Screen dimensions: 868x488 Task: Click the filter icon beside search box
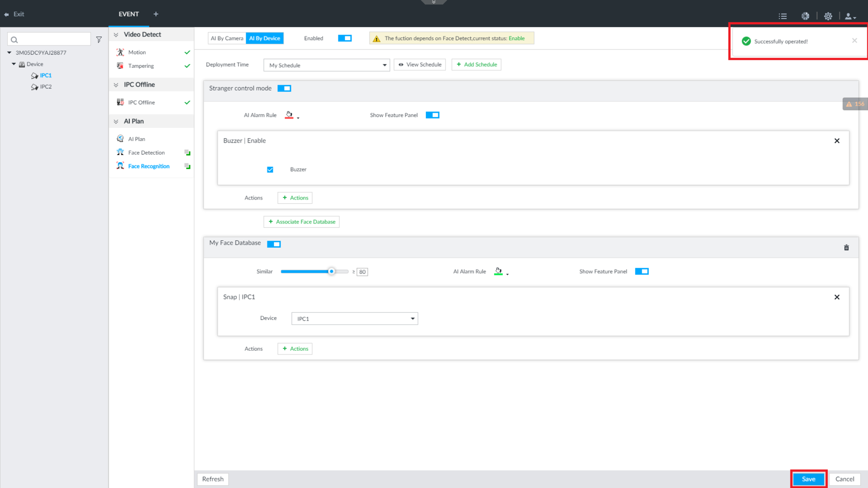99,40
